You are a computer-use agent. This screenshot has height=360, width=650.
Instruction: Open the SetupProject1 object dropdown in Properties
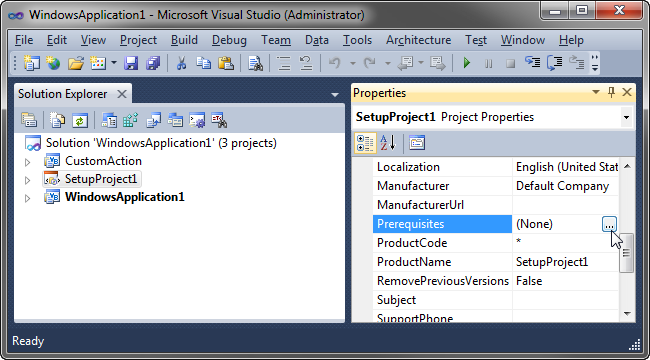tap(626, 117)
